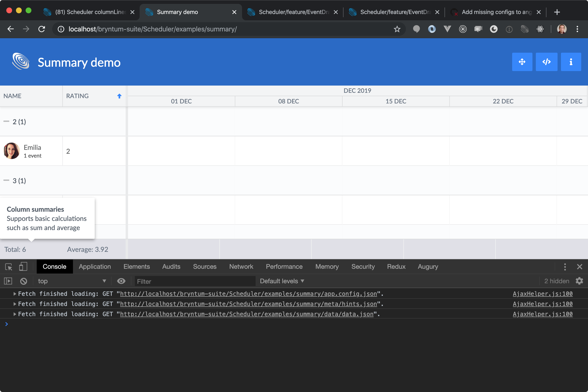
Task: Close the DevTools panel
Action: click(x=580, y=267)
